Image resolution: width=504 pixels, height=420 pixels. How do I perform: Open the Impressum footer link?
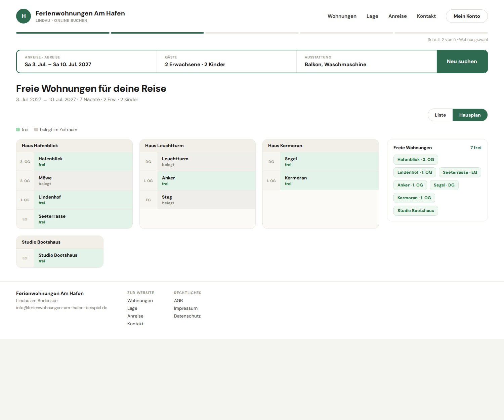click(186, 308)
